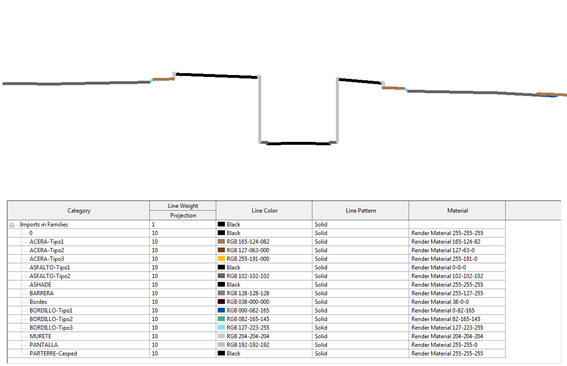Click the ACERA-Tipo1 tan color swatch
Image resolution: width=567 pixels, height=366 pixels.
tap(221, 241)
